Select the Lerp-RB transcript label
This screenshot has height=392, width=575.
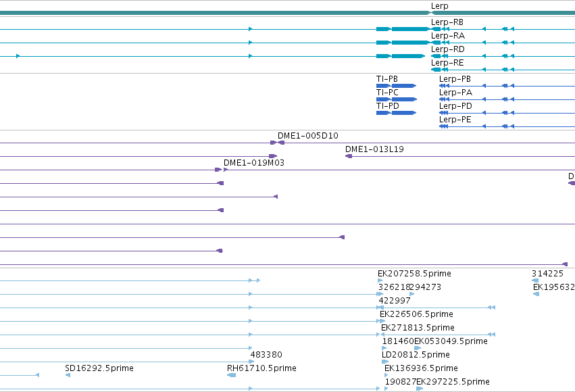point(447,22)
